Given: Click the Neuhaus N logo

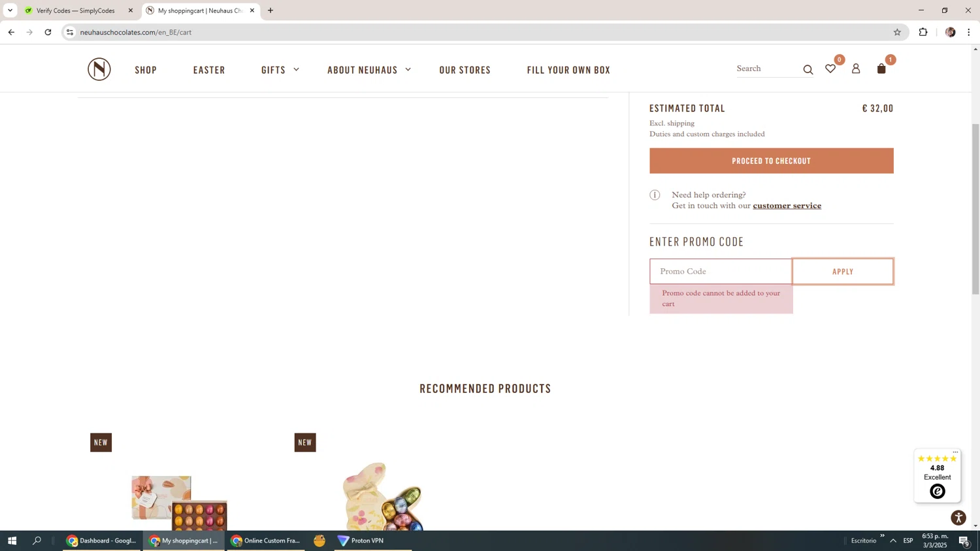Looking at the screenshot, I should [99, 69].
